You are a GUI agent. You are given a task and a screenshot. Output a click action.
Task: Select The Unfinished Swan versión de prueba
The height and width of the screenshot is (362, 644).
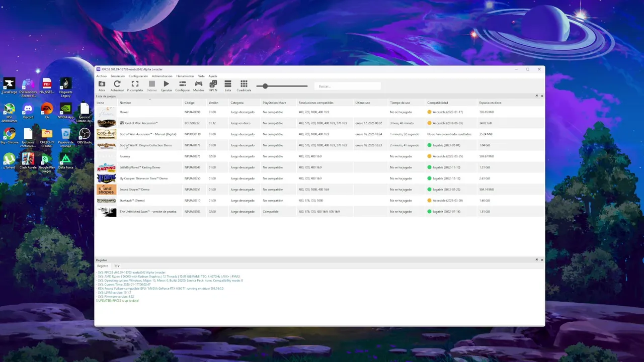[x=148, y=212]
